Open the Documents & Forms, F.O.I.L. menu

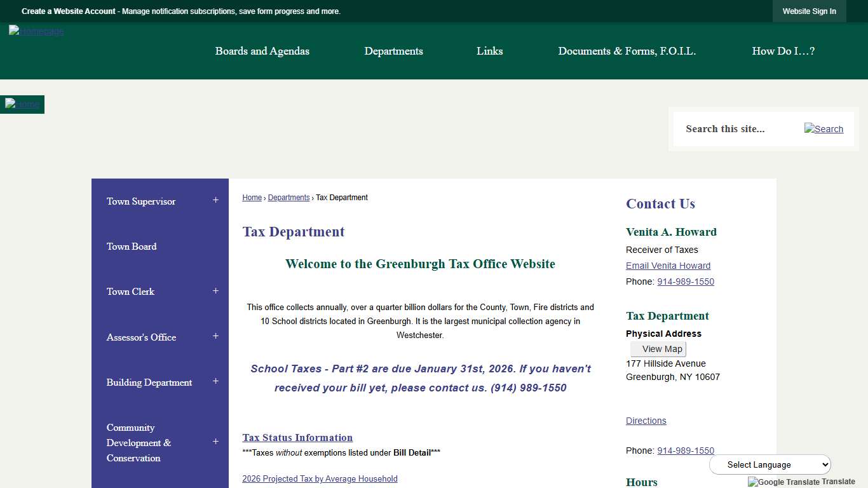click(x=627, y=51)
